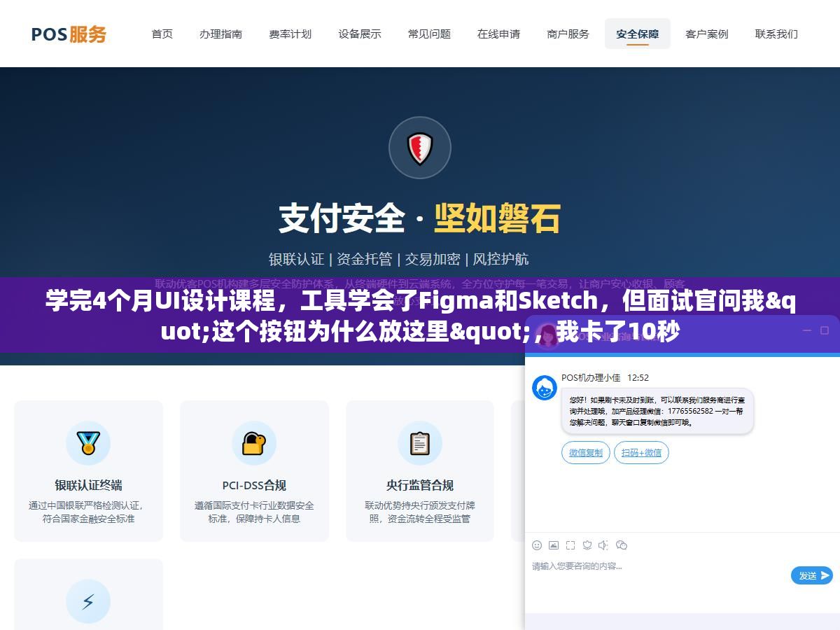Click the POS服务 site logo

coord(69,34)
